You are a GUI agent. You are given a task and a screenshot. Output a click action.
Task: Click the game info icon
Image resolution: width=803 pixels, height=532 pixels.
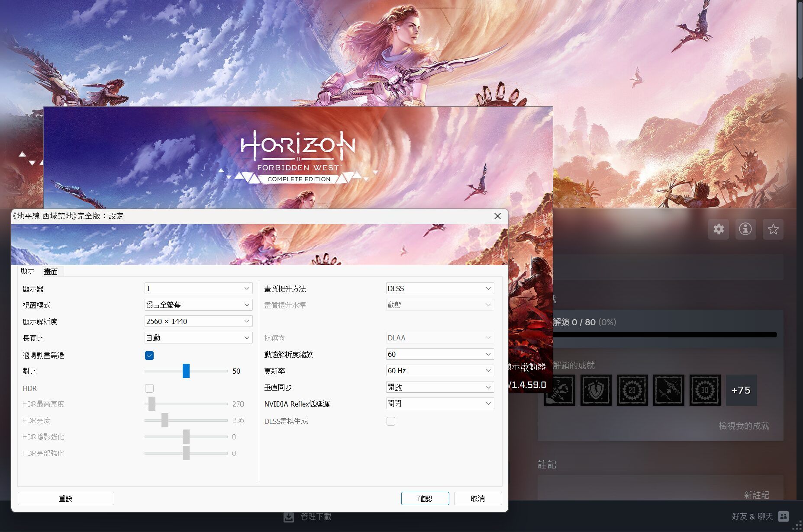coord(745,229)
